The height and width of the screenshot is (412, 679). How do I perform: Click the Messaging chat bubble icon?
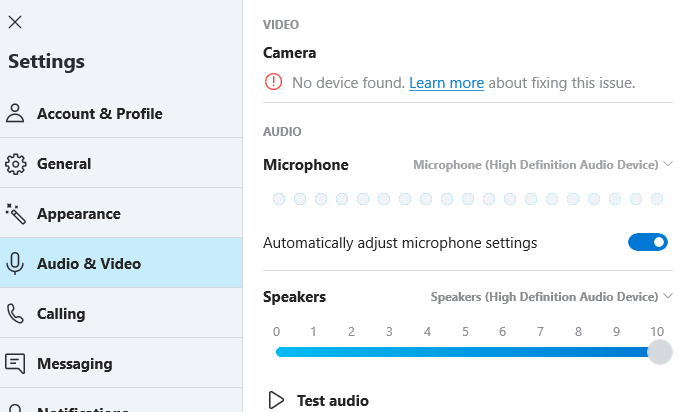(15, 363)
